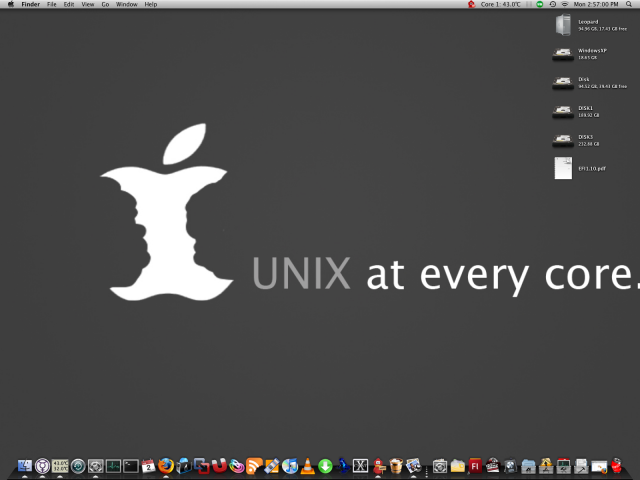Viewport: 640px width, 480px height.
Task: Open the Go menu
Action: pos(105,4)
